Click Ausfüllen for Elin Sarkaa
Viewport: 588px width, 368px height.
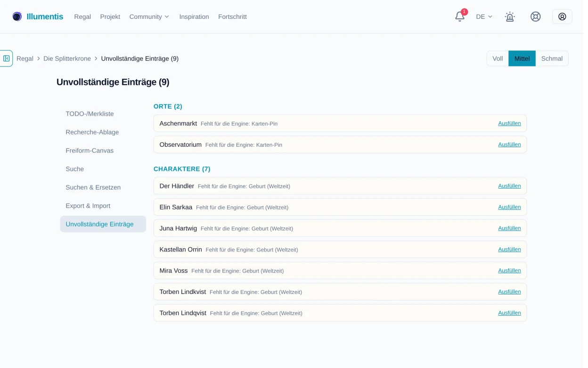pos(509,207)
